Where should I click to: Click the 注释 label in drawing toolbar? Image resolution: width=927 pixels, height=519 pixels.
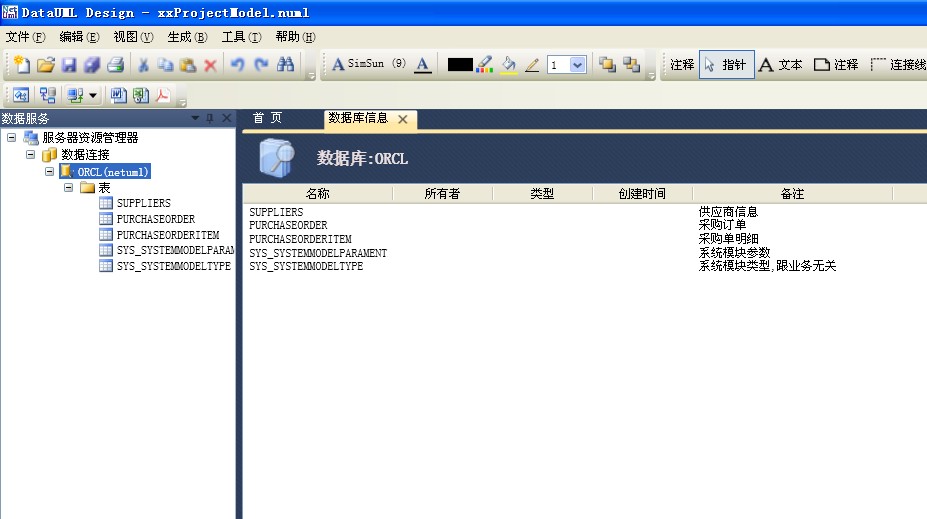682,64
